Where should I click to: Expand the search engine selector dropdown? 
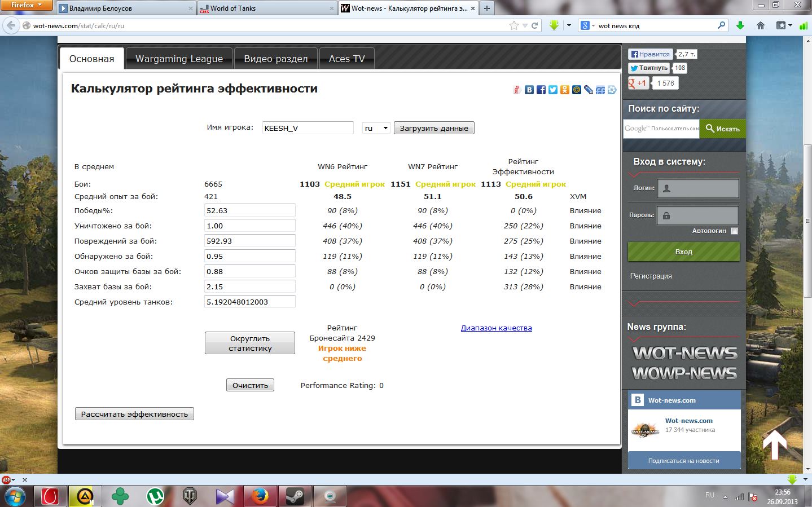click(588, 25)
